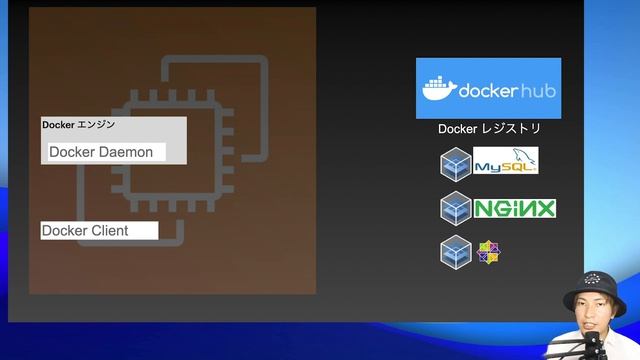
Task: Click the presenter webcam thumbnail
Action: pos(592,316)
